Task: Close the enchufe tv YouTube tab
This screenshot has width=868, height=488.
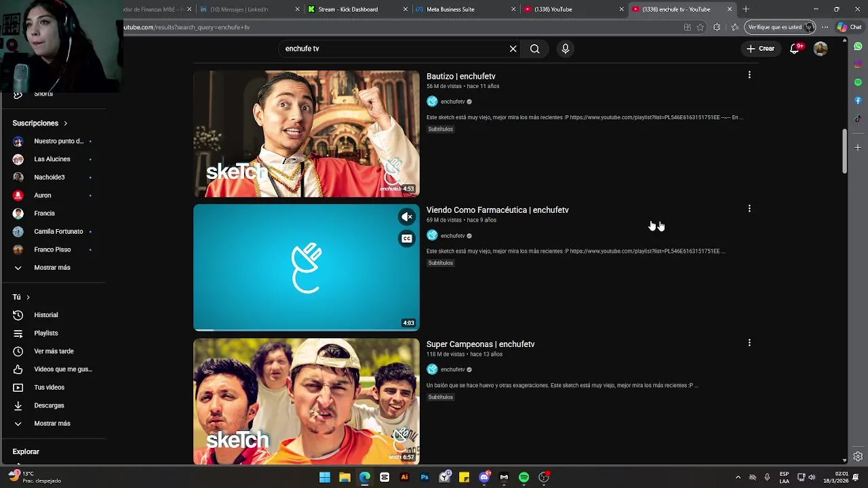Action: [x=730, y=9]
